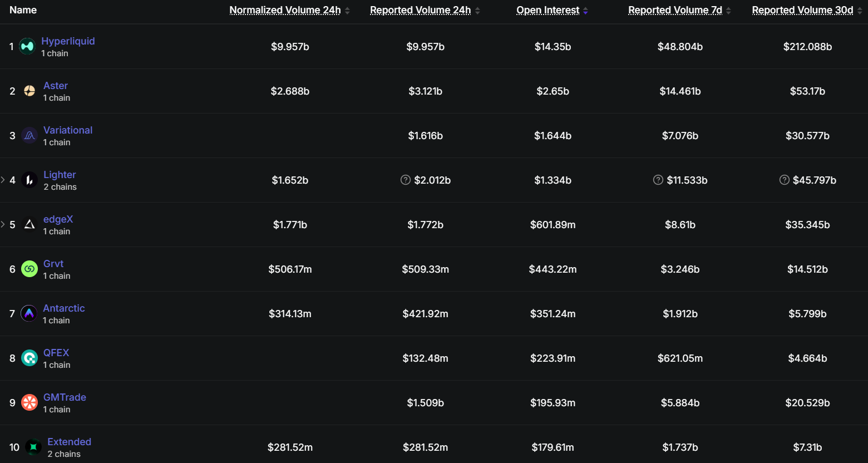The width and height of the screenshot is (868, 463).
Task: Click help icon beside Lighter's $11.533b volume
Action: (658, 180)
